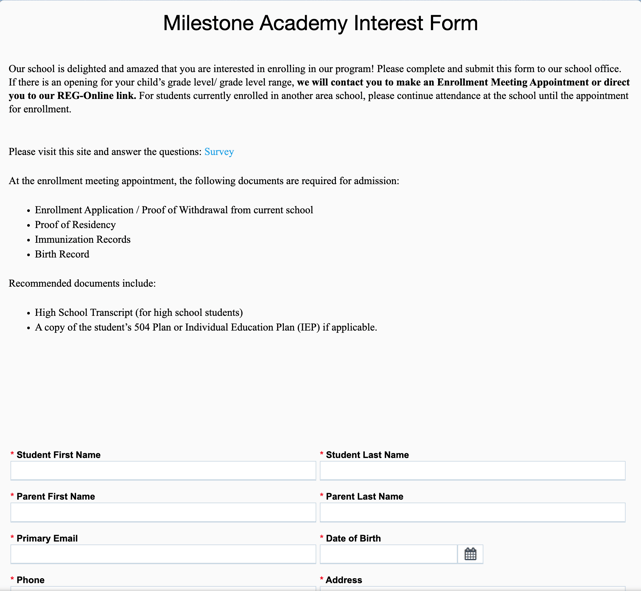Screen dimensions: 641x591
Task: Click the Milestone Academy Interest Form heading
Action: tap(320, 23)
